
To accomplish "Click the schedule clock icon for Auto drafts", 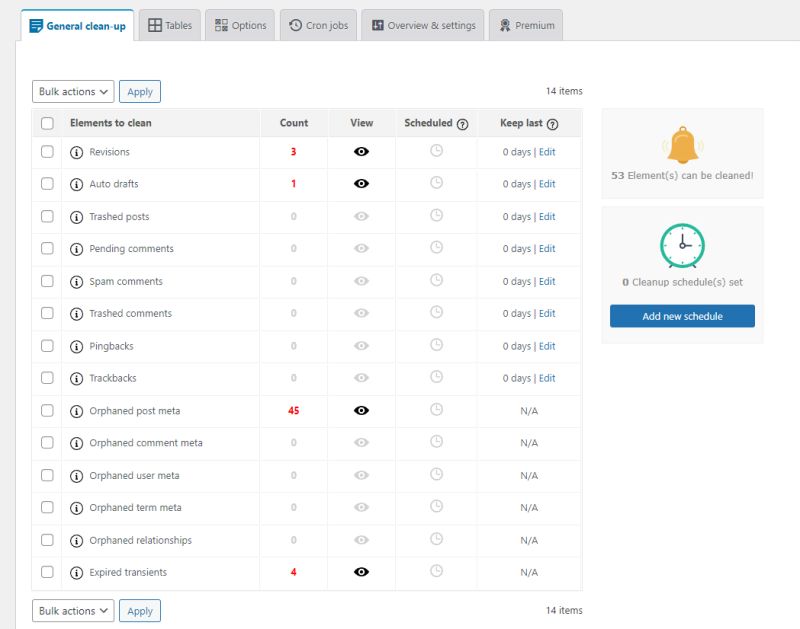I will (x=434, y=184).
